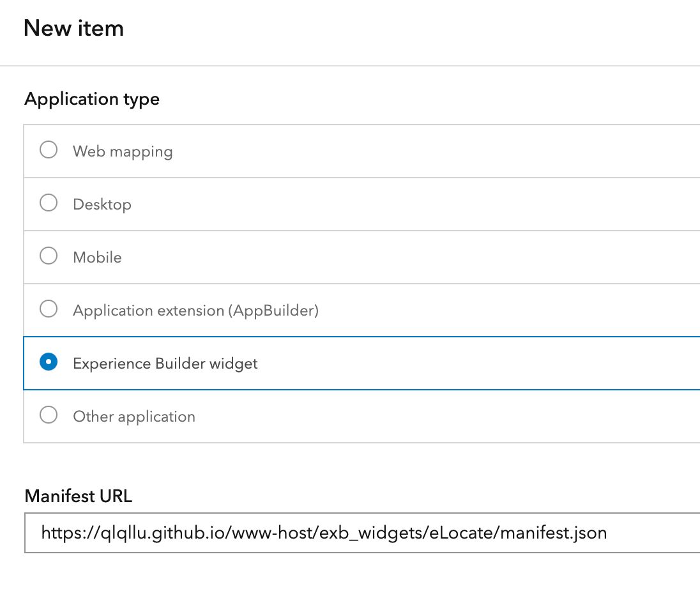
Task: Click the selected Experience Builder widget radio
Action: click(x=49, y=362)
